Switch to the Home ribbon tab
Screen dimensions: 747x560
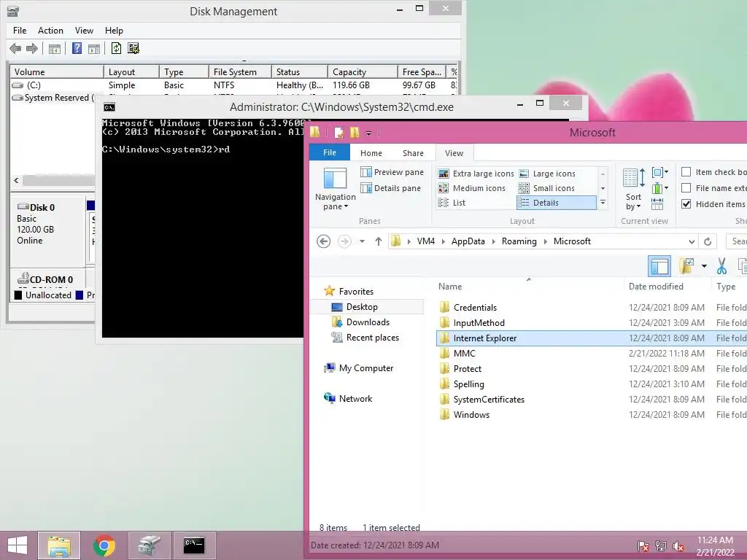[371, 153]
